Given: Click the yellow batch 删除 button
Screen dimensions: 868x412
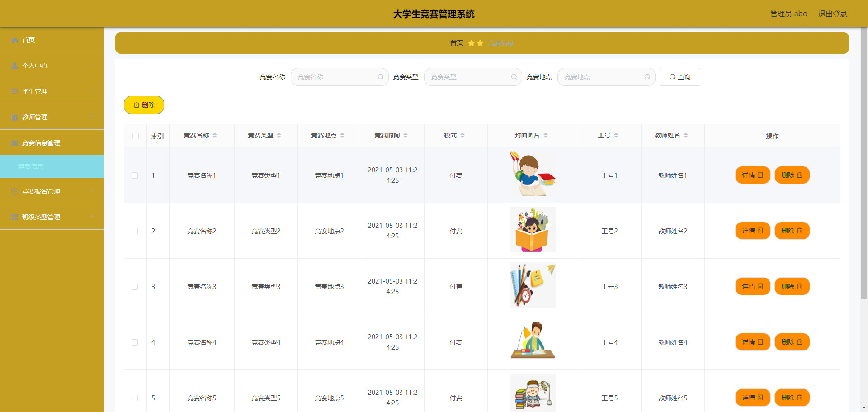Looking at the screenshot, I should 144,105.
